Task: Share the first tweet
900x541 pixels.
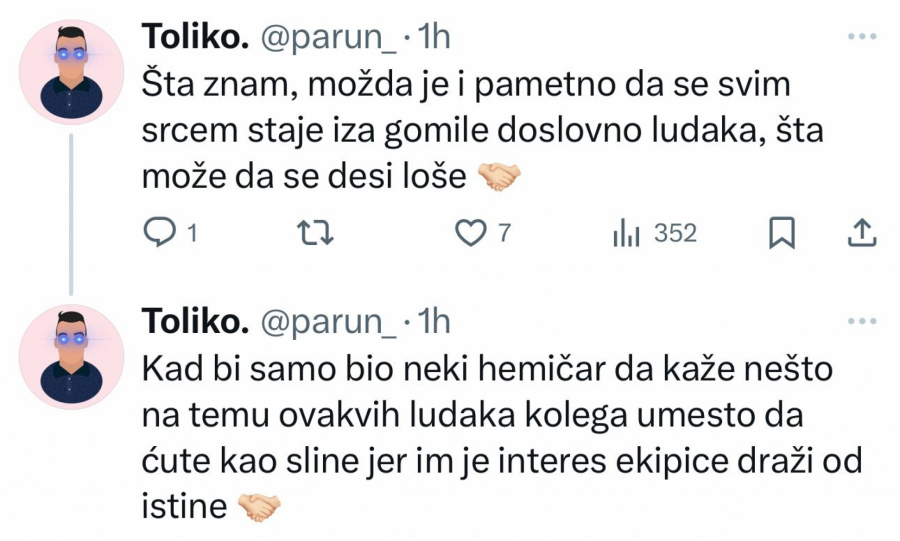Action: 862,233
